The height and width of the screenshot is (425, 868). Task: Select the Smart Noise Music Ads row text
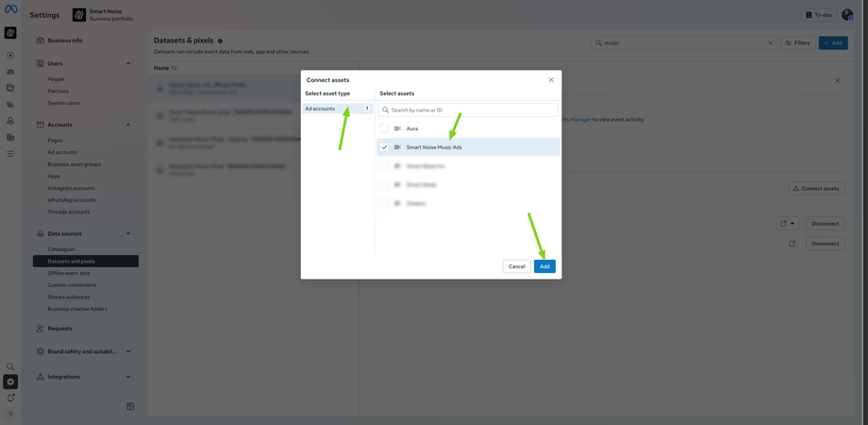coord(434,147)
